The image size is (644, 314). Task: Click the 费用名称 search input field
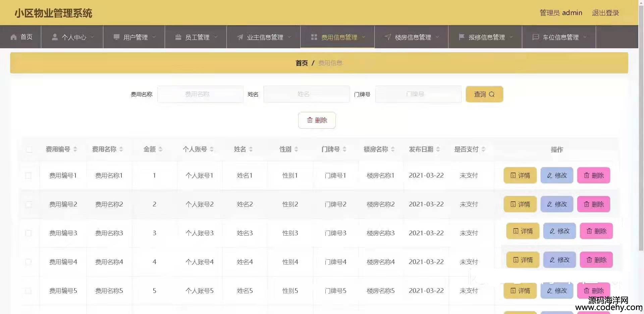coord(200,95)
